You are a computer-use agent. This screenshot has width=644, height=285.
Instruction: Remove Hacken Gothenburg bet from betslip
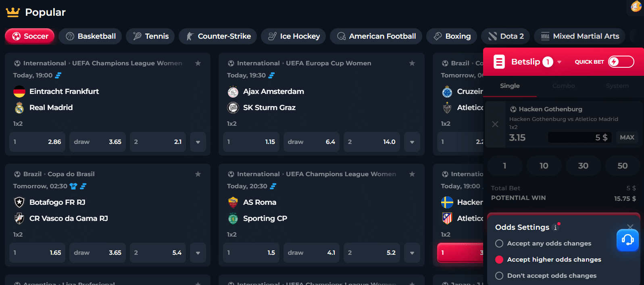point(495,124)
